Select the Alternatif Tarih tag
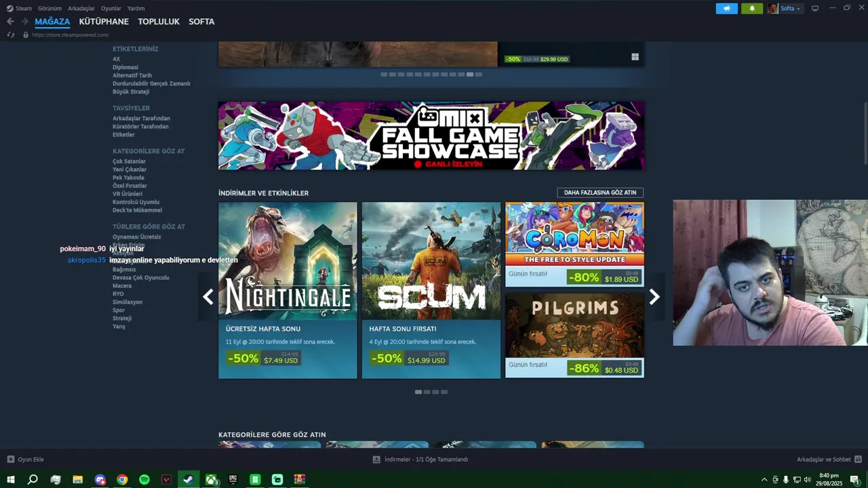868x488 pixels. (132, 75)
